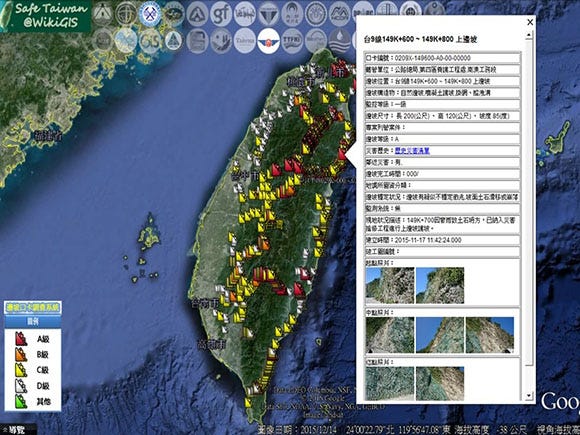Screen dimensions: 580x435
Task: Click the 'gf' round logo icon
Action: click(221, 14)
